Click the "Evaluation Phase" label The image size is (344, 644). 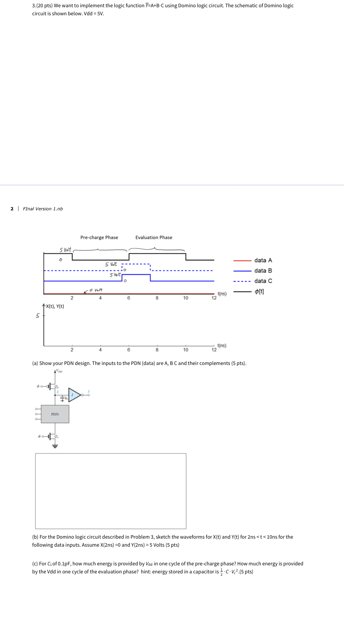click(x=154, y=237)
